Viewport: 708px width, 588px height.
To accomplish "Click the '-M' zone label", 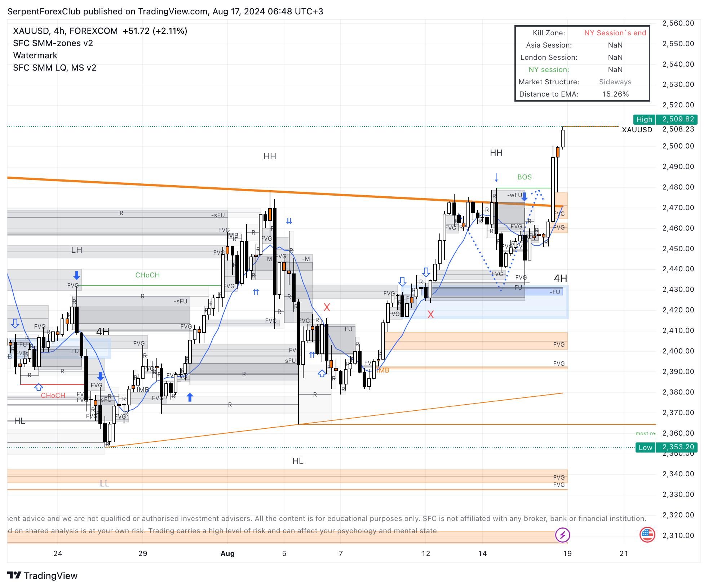I will [306, 259].
